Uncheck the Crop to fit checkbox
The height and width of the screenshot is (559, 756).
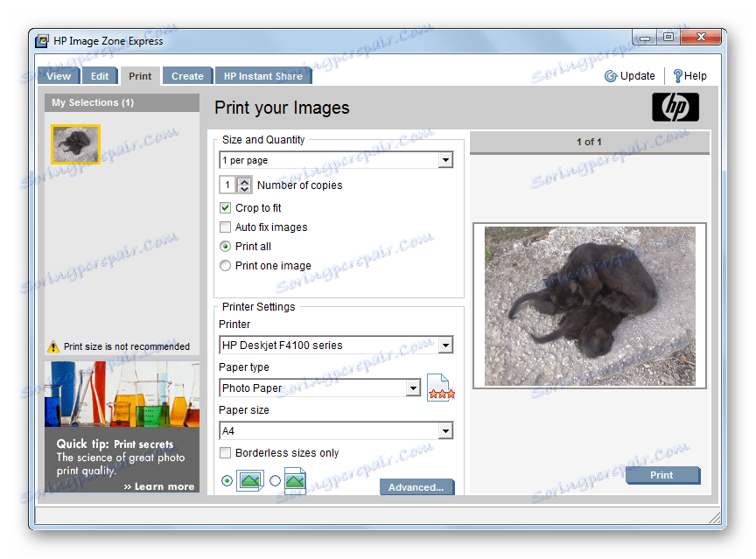pos(226,208)
